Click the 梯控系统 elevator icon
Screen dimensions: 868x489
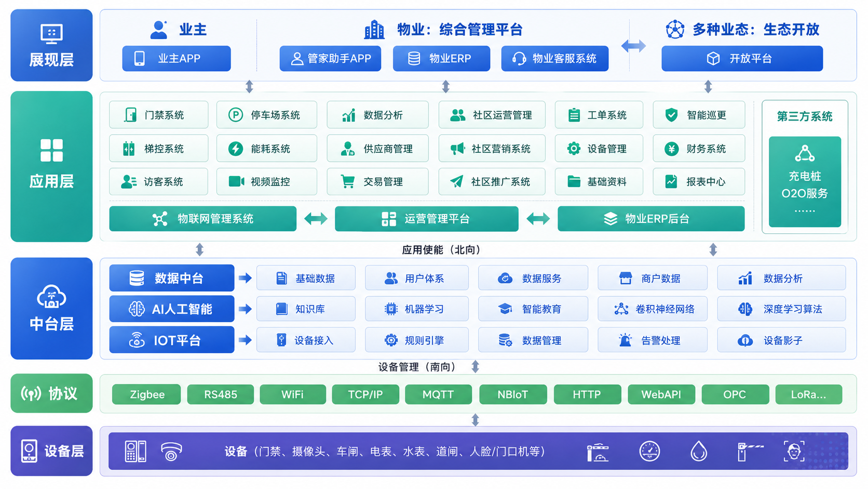(x=129, y=149)
